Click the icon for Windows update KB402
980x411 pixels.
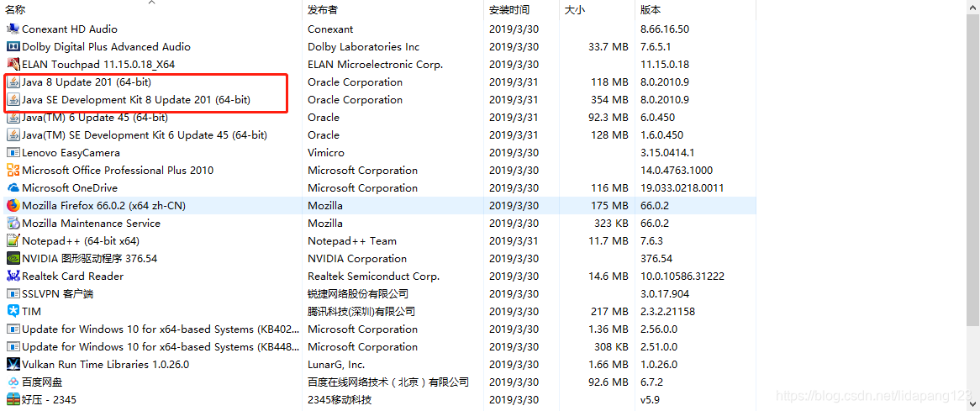(x=13, y=329)
